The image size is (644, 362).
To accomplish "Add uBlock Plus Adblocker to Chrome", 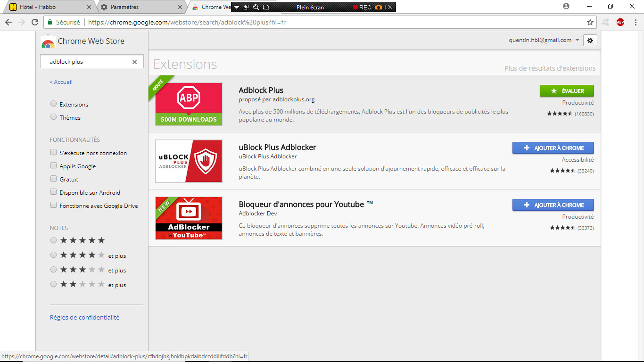I will point(553,148).
